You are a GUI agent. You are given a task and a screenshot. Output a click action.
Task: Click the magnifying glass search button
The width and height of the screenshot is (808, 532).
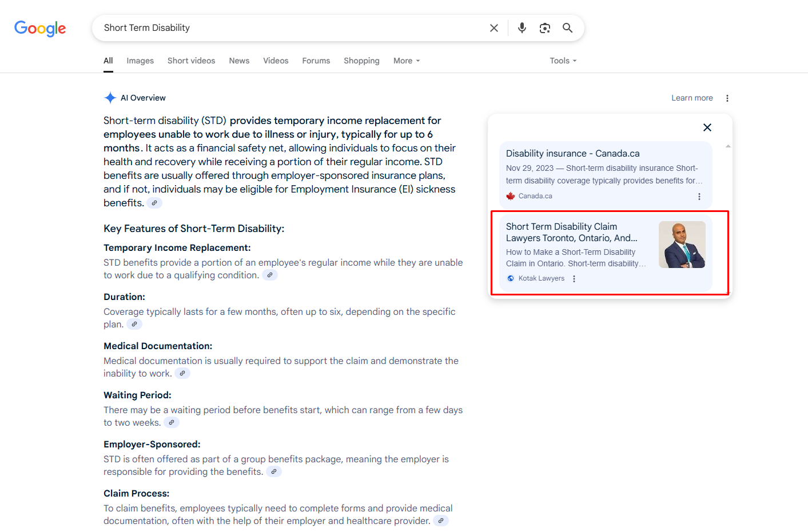coord(567,28)
